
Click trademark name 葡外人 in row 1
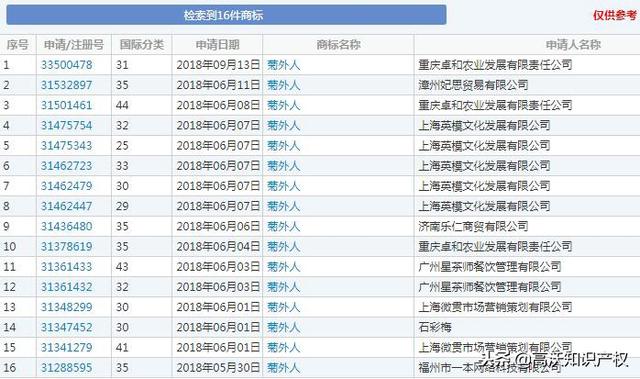[x=284, y=65]
